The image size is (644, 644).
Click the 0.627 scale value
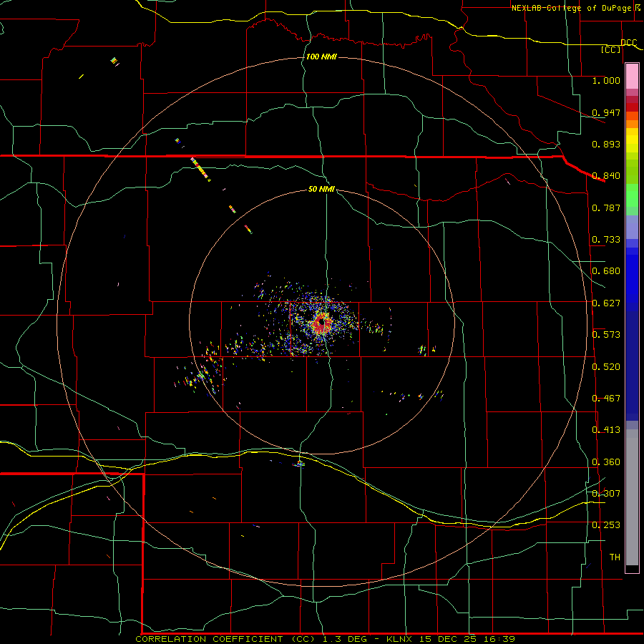pos(606,303)
